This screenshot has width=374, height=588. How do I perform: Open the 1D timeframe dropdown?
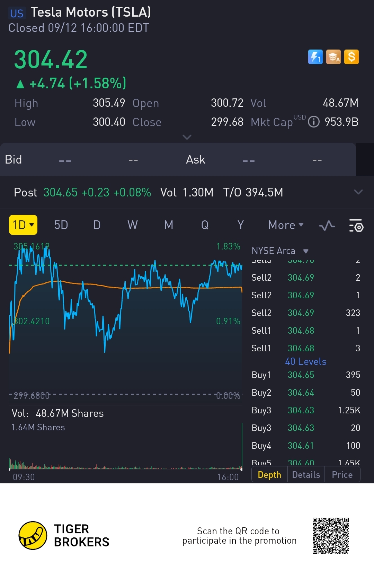23,225
